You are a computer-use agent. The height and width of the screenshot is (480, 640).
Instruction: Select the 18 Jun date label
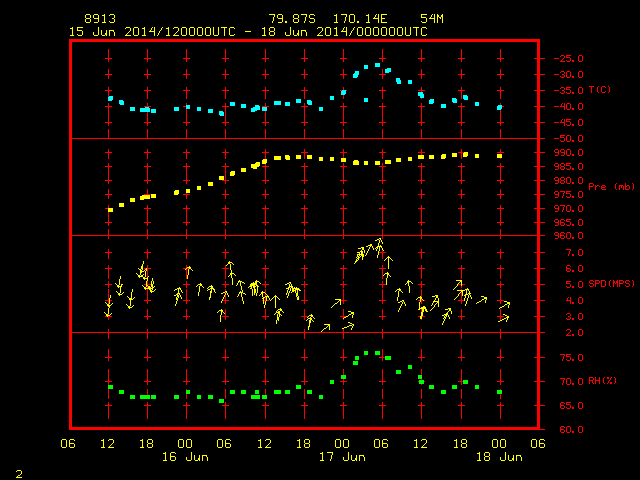coord(499,457)
